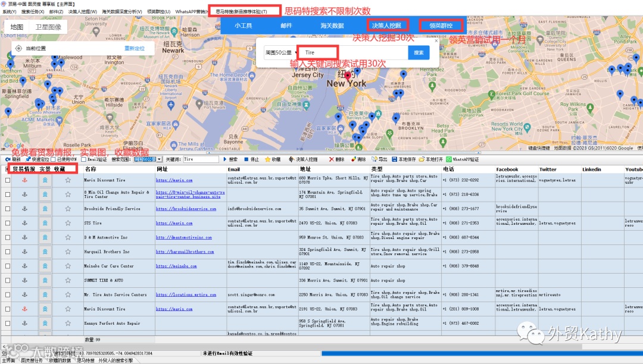Open 思马特搜 menu item
The image size is (643, 364).
coord(242,11)
